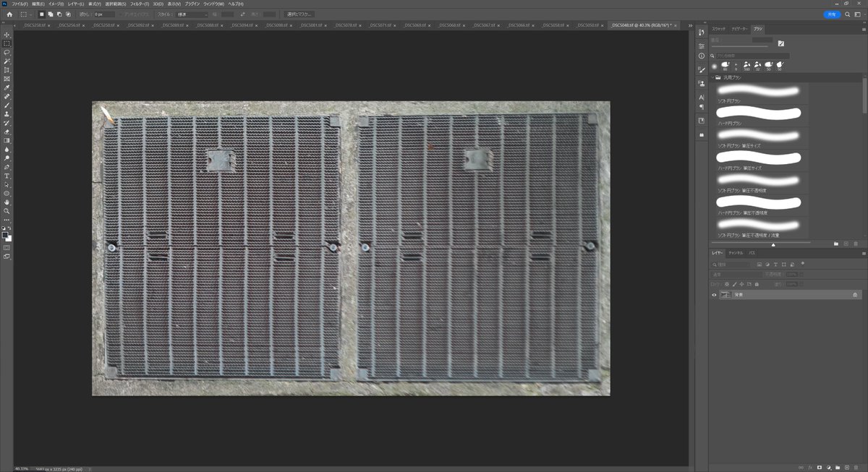Open the フィルター menu
This screenshot has width=868, height=472.
pos(138,4)
